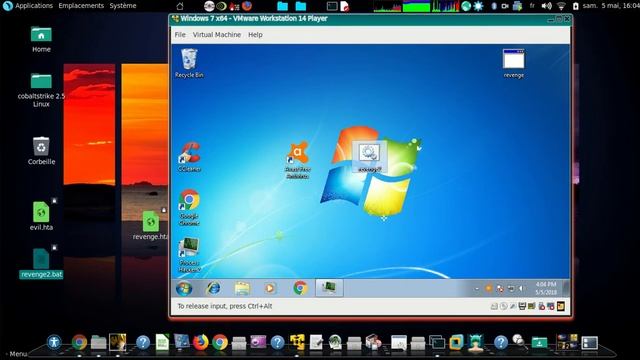Click the battery indicator in the top panel
Image resolution: width=640 pixels, height=360 pixels.
pyautogui.click(x=576, y=6)
